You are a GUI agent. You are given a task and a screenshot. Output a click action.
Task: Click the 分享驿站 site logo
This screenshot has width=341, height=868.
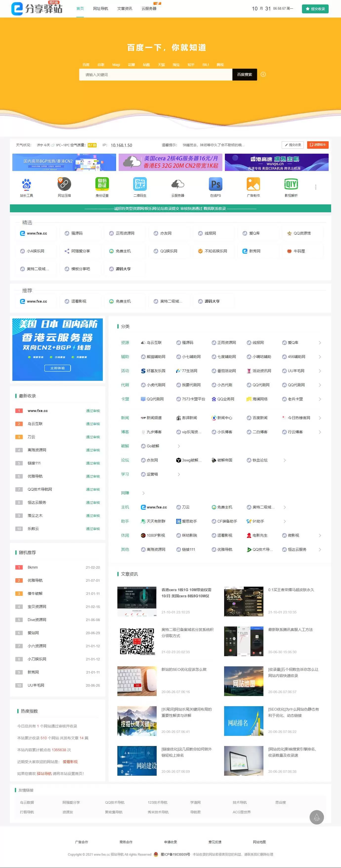pos(37,8)
